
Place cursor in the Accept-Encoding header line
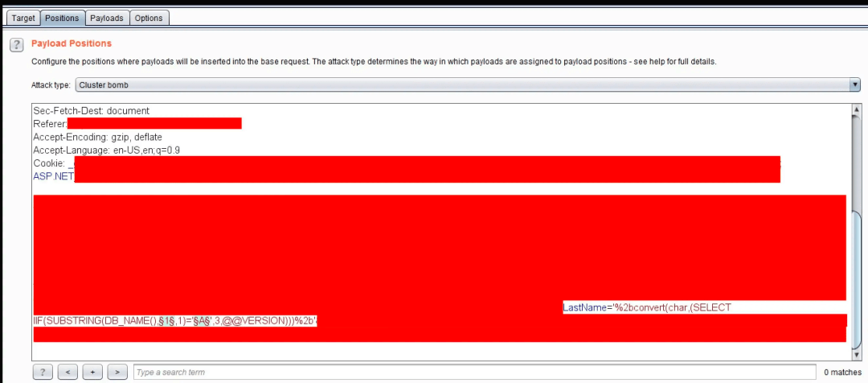click(x=97, y=137)
